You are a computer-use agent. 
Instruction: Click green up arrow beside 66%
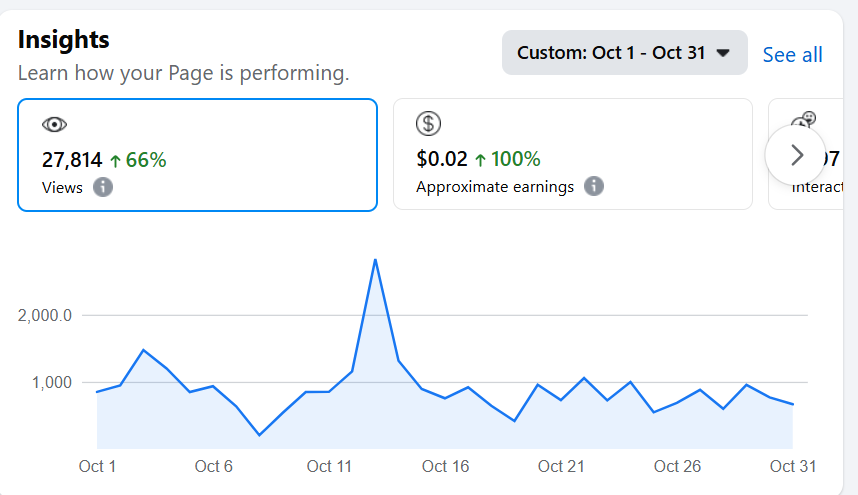pyautogui.click(x=115, y=159)
